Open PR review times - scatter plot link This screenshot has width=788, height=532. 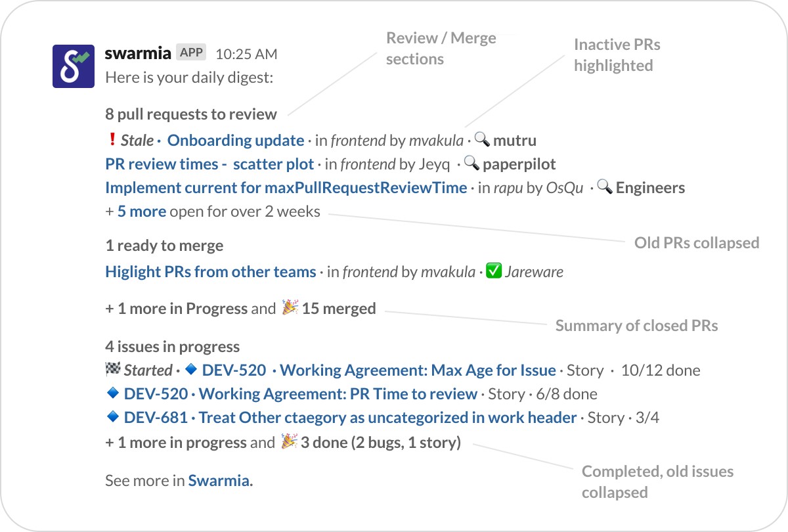coord(209,164)
